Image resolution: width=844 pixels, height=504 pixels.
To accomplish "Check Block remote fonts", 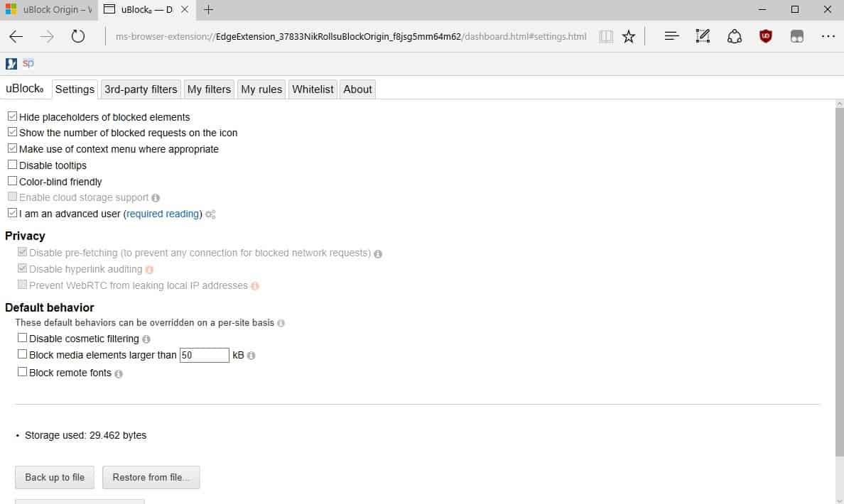I will coord(22,372).
